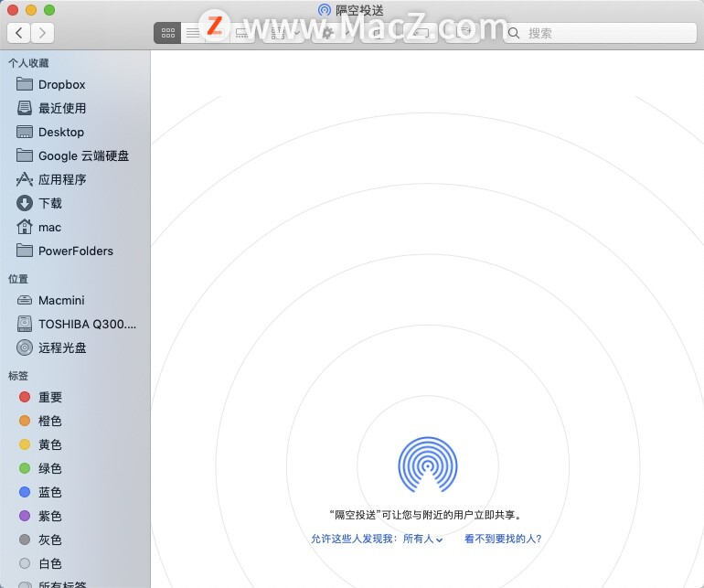
Task: Switch to list view
Action: point(193,33)
